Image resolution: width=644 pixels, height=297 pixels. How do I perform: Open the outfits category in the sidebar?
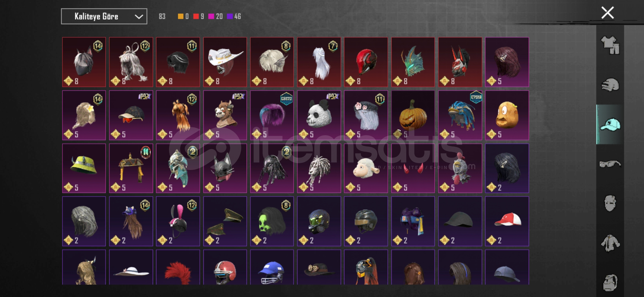click(610, 45)
